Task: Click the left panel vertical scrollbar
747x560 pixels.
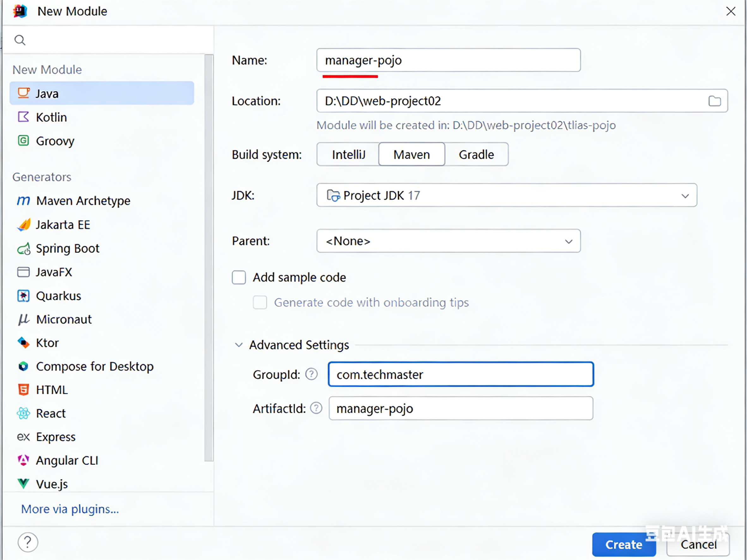Action: (x=209, y=256)
